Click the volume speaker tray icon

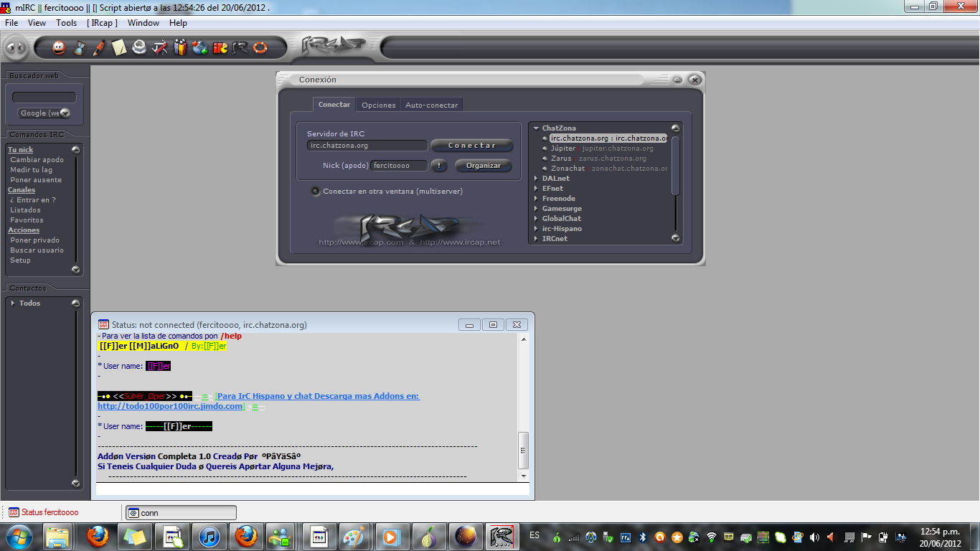click(x=815, y=537)
